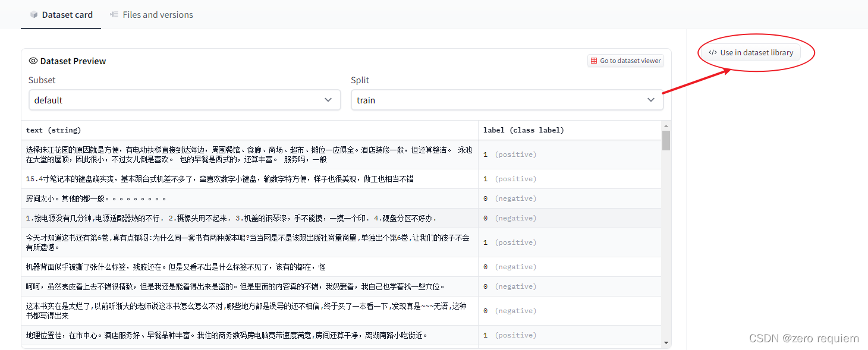The image size is (868, 350).
Task: Switch to the Dataset card tab
Action: [x=61, y=15]
